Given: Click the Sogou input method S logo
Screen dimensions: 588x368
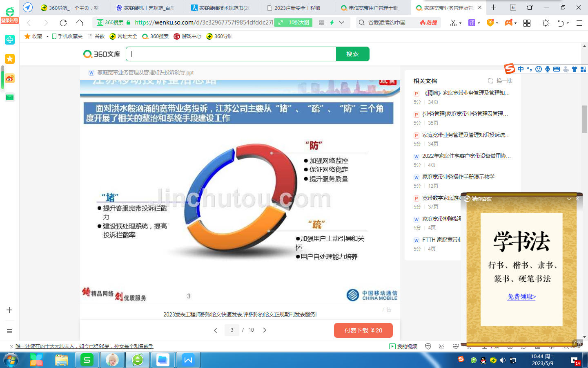Looking at the screenshot, I should (x=509, y=69).
